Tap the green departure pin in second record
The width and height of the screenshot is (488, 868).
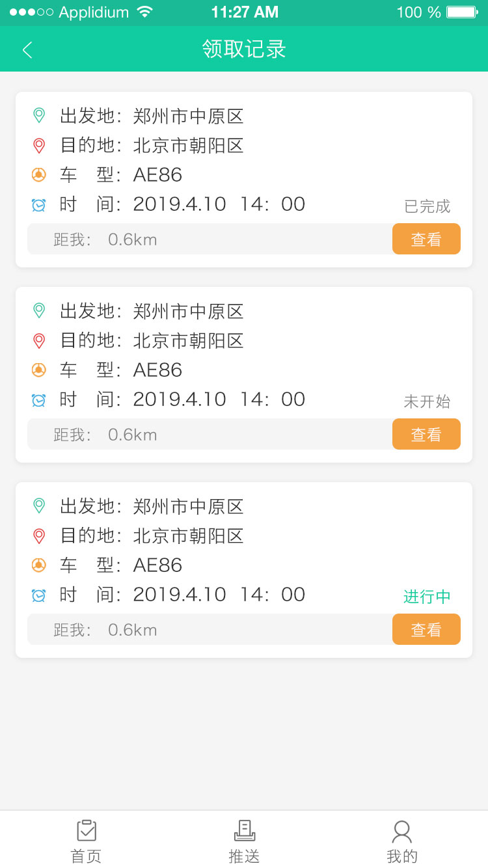pos(39,311)
